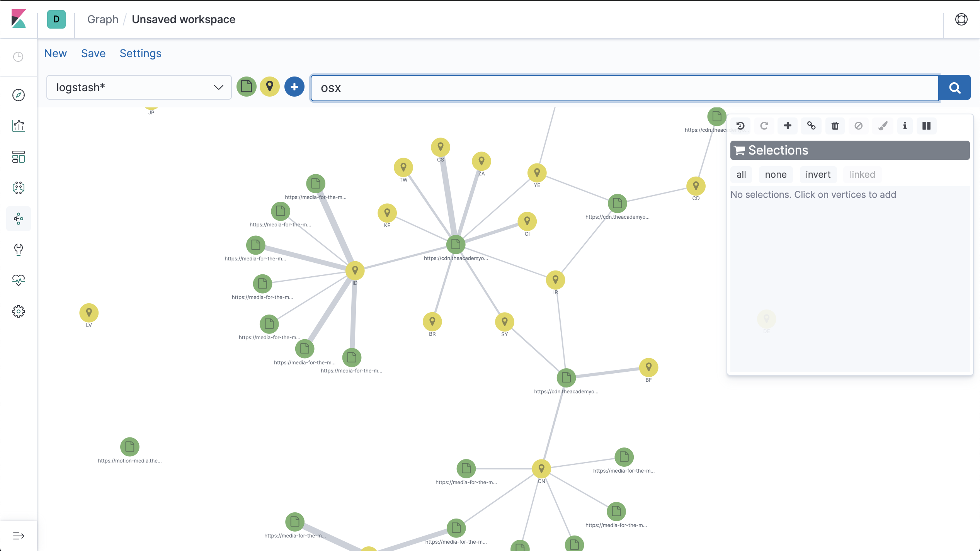
Task: Open the add links tool in Selections toolbar
Action: [811, 126]
